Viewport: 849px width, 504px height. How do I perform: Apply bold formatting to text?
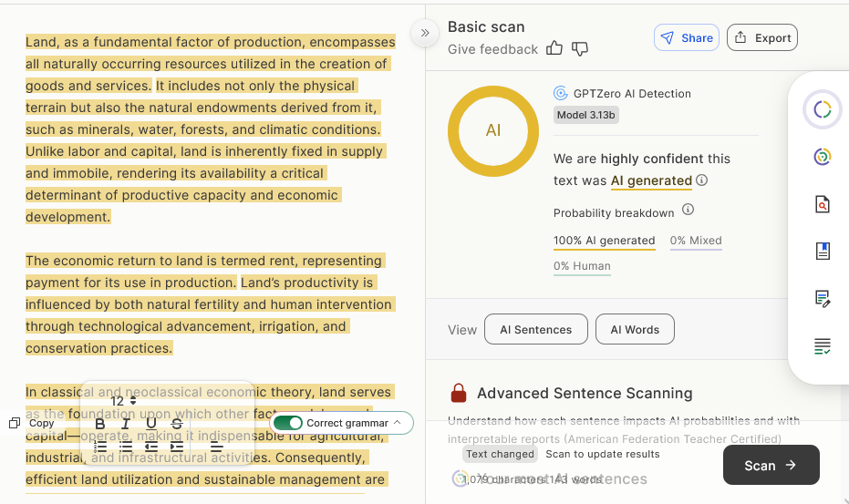100,424
